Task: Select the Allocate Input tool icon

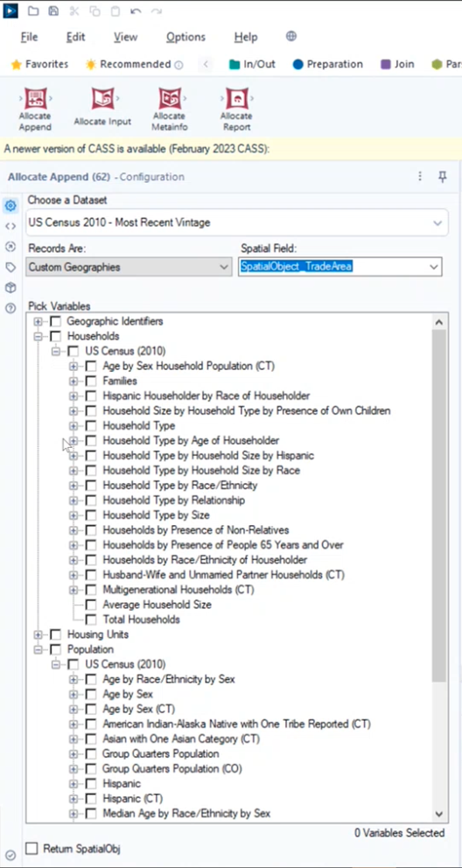Action: pos(102,99)
